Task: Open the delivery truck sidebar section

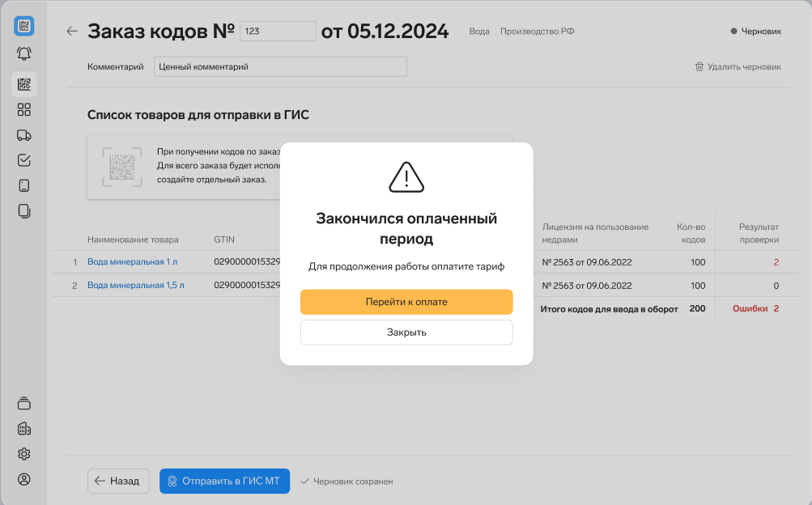Action: click(x=24, y=135)
